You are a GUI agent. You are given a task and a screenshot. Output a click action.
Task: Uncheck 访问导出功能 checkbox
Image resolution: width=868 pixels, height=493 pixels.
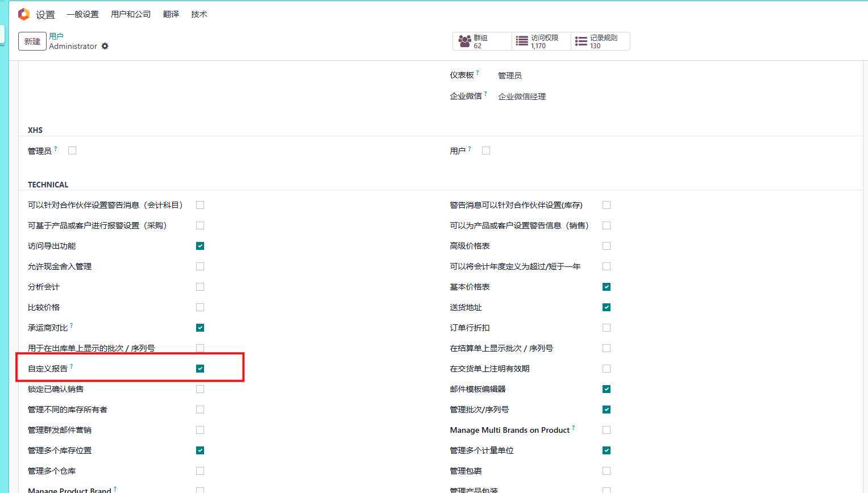coord(200,246)
